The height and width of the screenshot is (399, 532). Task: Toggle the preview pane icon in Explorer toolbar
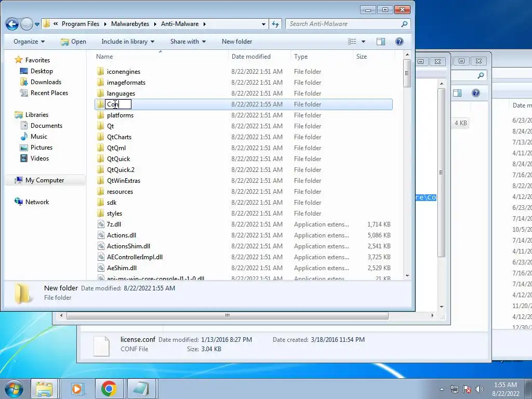tap(381, 42)
